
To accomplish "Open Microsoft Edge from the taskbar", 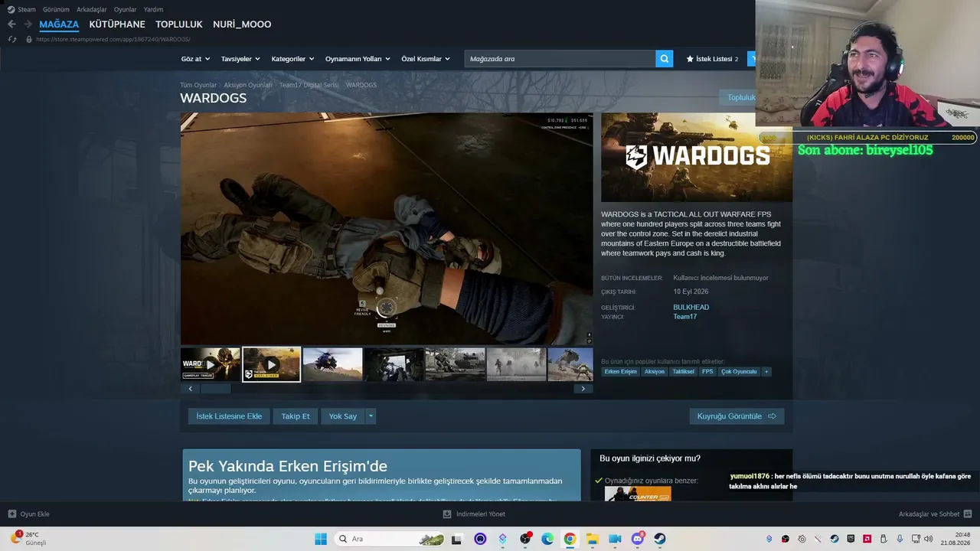I will pos(547,539).
